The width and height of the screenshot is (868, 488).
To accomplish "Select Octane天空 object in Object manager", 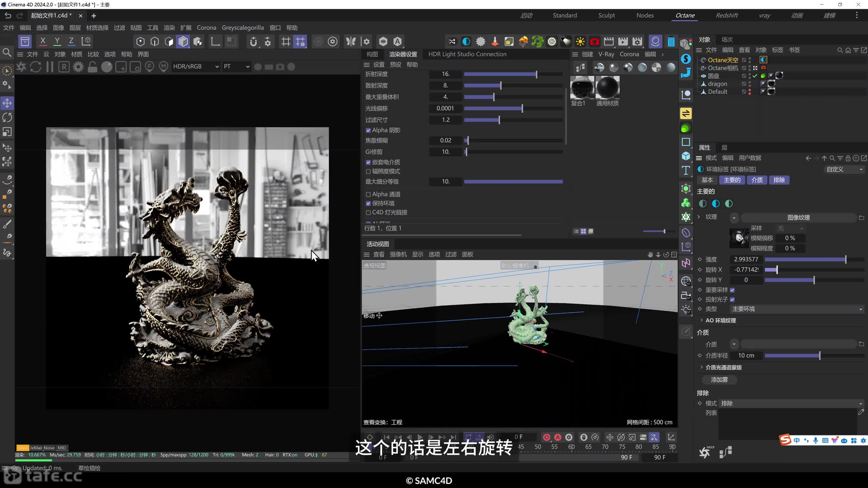I will point(723,60).
